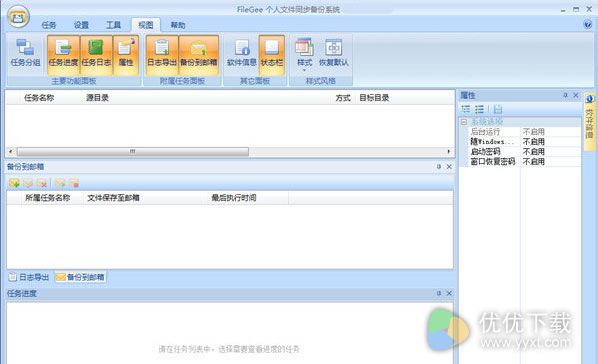598x364 pixels.
Task: Click the 所属任务名称 column header
Action: tap(47, 198)
